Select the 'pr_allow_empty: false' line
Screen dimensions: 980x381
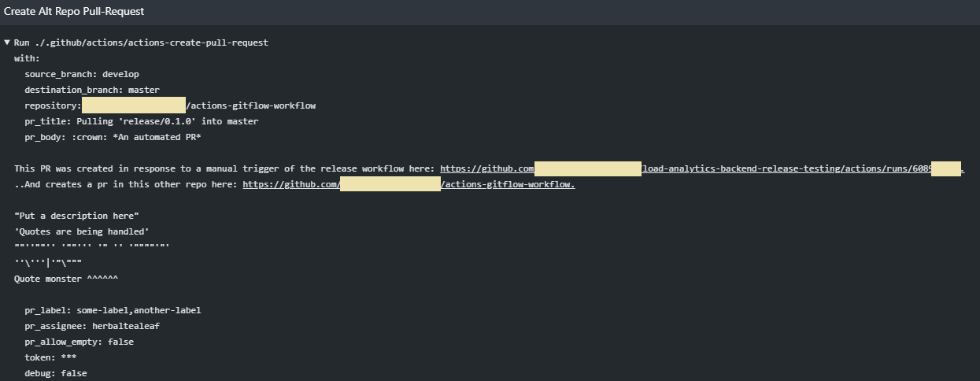tap(79, 342)
